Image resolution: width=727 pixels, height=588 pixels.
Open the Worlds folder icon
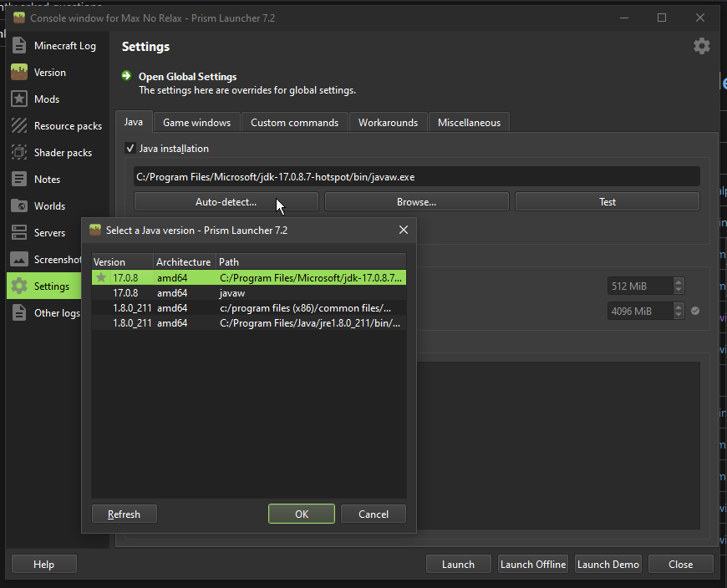point(19,205)
